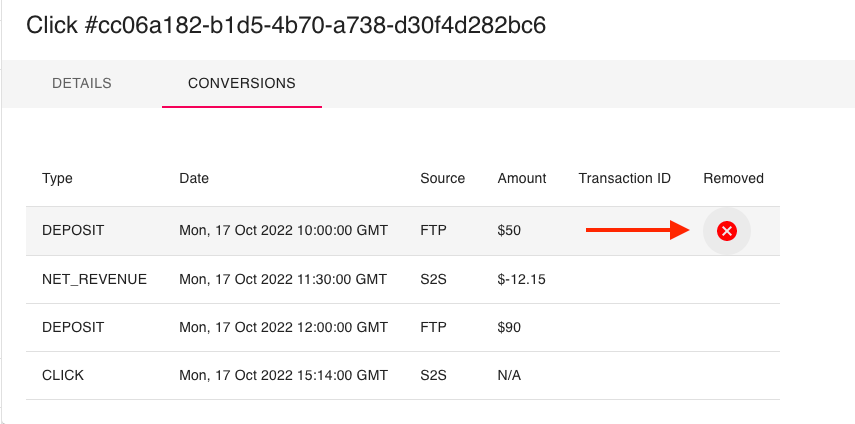
Task: Click the 10:00:00 GMT date cell
Action: (x=283, y=231)
